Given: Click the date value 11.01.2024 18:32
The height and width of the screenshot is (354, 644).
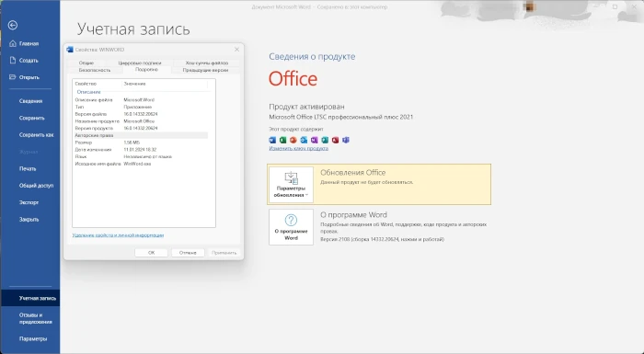Looking at the screenshot, I should pos(140,150).
